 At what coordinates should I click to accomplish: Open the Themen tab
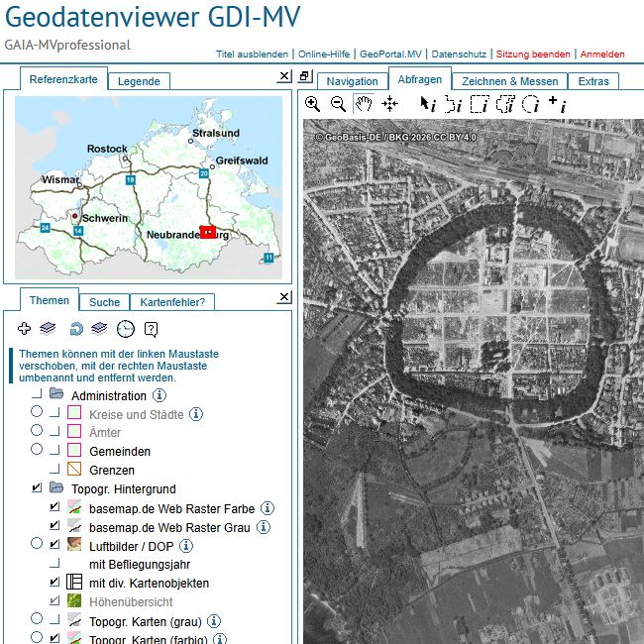point(50,300)
